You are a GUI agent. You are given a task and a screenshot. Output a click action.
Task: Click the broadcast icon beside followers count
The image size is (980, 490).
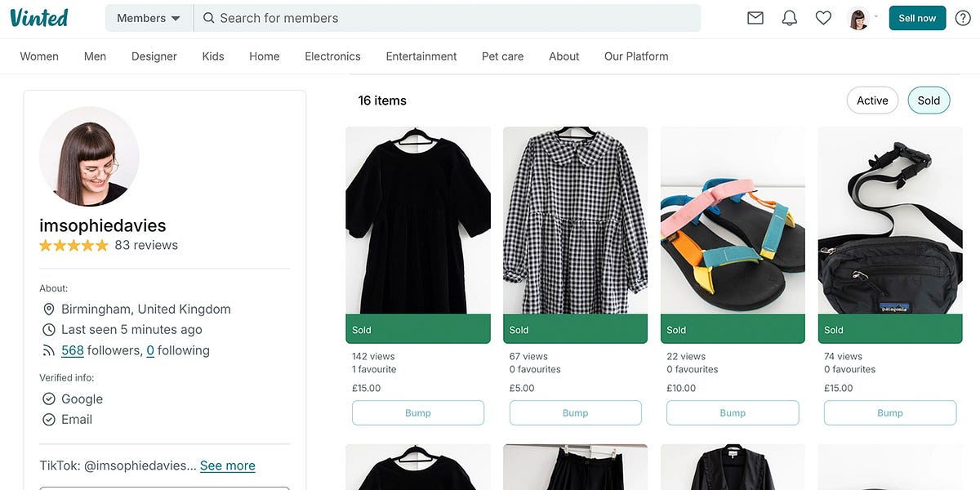click(49, 350)
